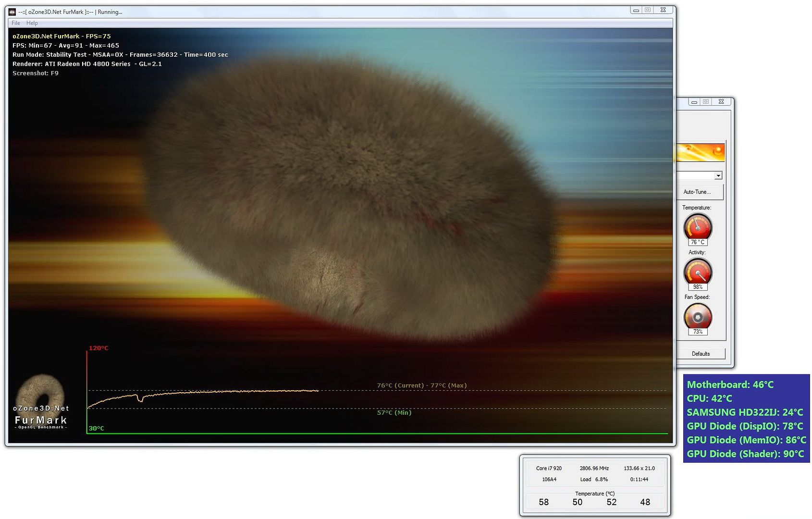The width and height of the screenshot is (812, 519).
Task: Click the '106A4' CPU ID value
Action: coord(549,479)
